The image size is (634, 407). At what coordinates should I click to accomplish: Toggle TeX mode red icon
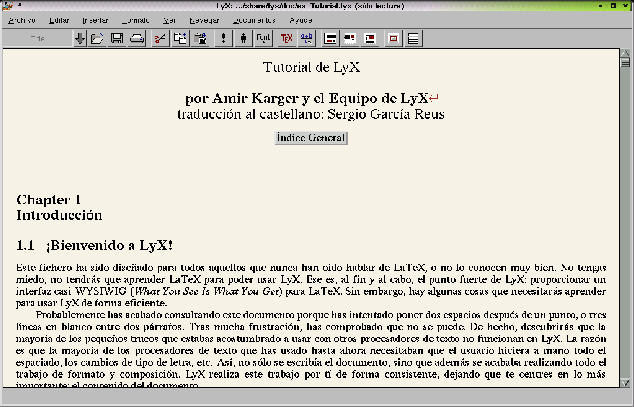286,38
